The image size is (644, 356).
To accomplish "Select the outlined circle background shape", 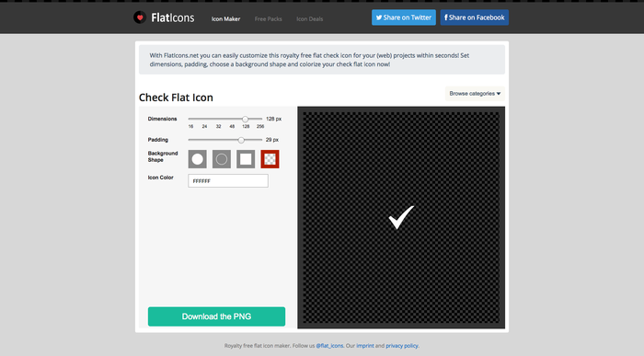I will click(x=222, y=159).
